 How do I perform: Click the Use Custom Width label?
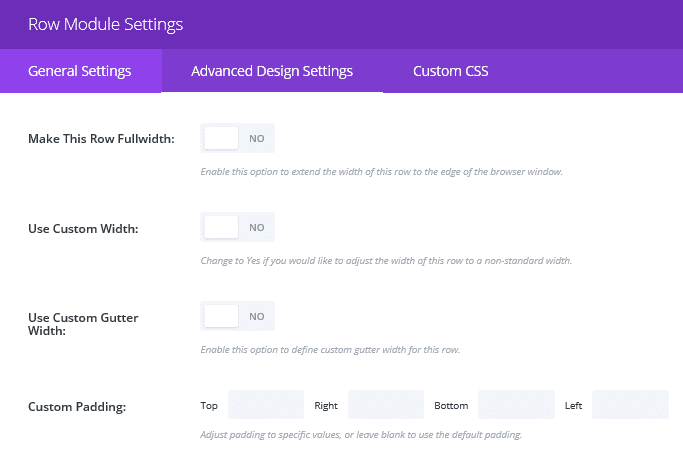[x=83, y=229]
